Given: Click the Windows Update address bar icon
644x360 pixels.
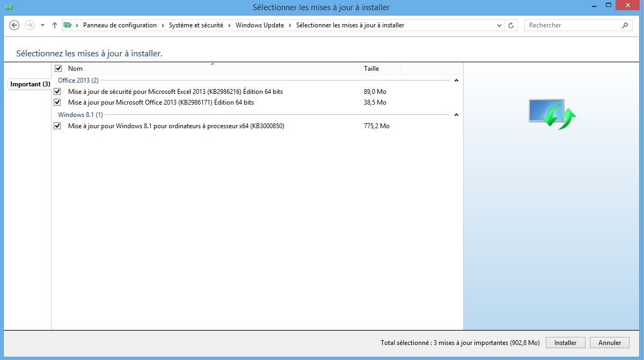Looking at the screenshot, I should [68, 25].
